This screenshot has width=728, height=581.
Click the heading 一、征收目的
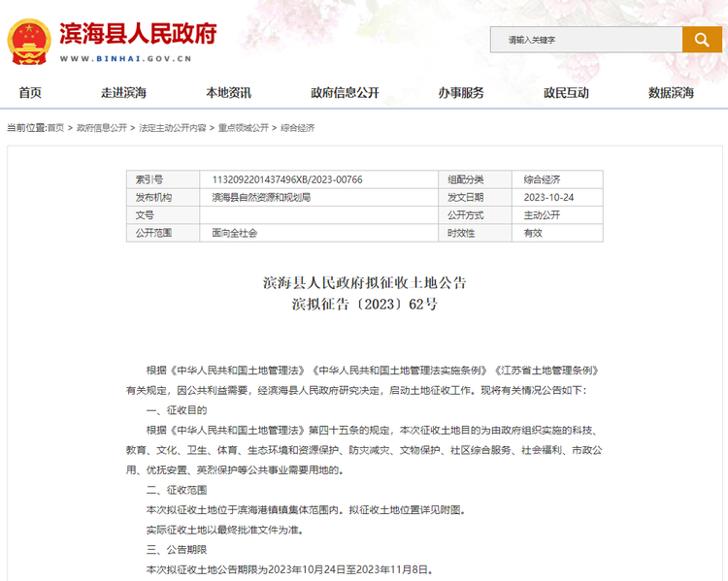177,410
